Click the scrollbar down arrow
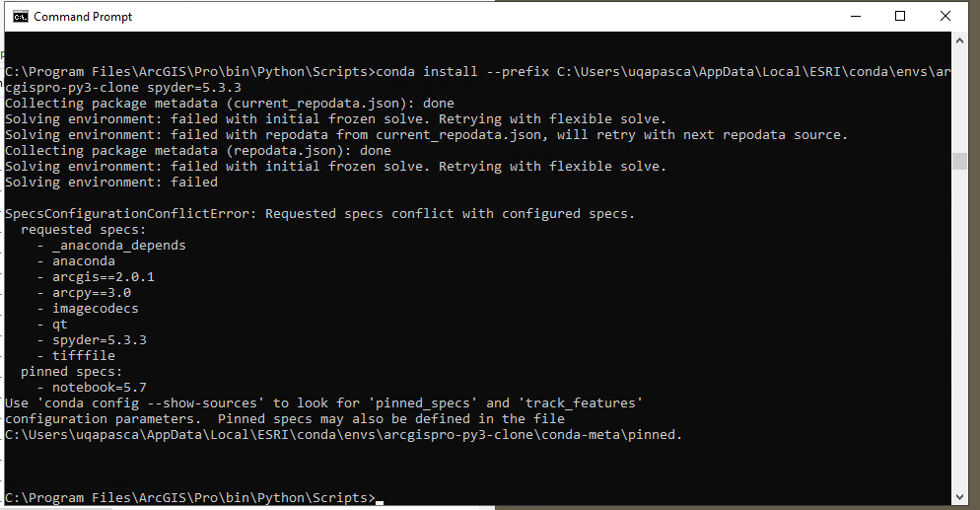 click(x=959, y=497)
